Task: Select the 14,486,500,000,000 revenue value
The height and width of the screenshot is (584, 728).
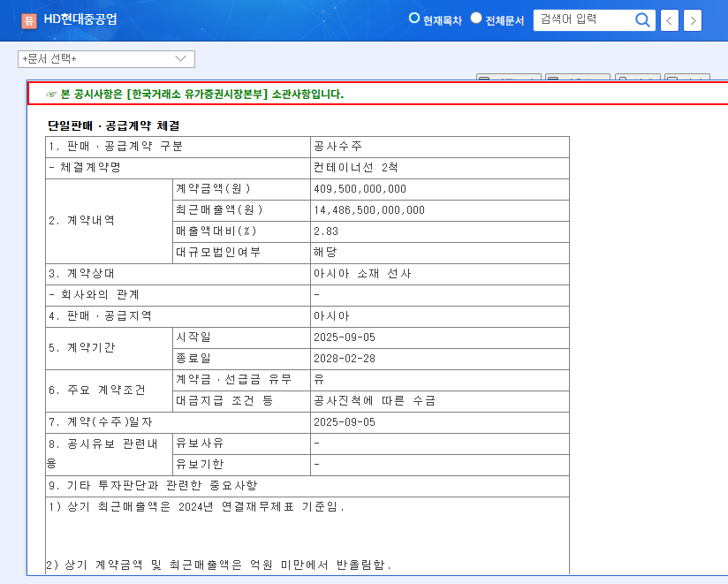Action: tap(369, 210)
